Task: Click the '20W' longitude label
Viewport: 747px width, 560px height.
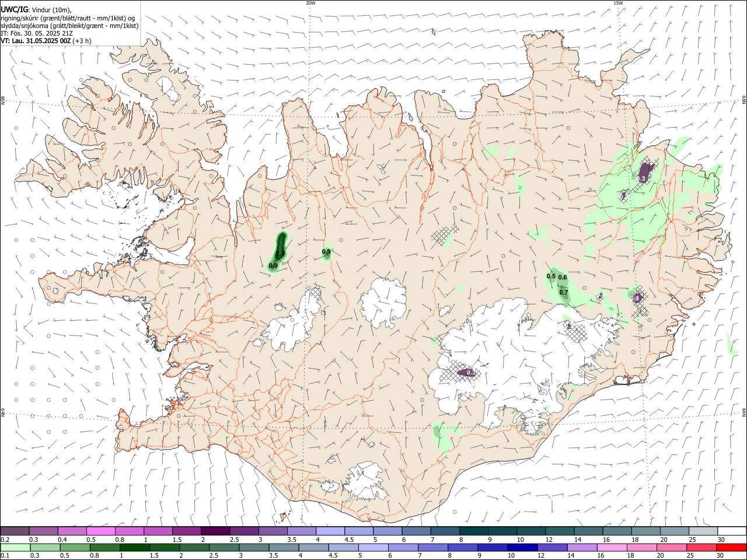Action: pos(310,3)
